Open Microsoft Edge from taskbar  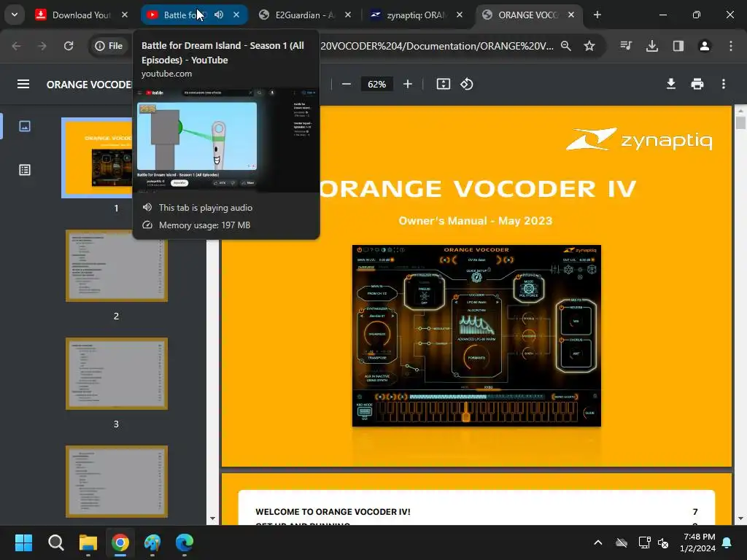tap(185, 542)
